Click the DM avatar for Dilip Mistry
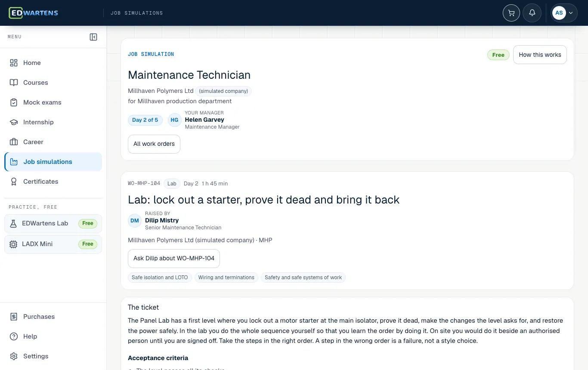 tap(135, 221)
